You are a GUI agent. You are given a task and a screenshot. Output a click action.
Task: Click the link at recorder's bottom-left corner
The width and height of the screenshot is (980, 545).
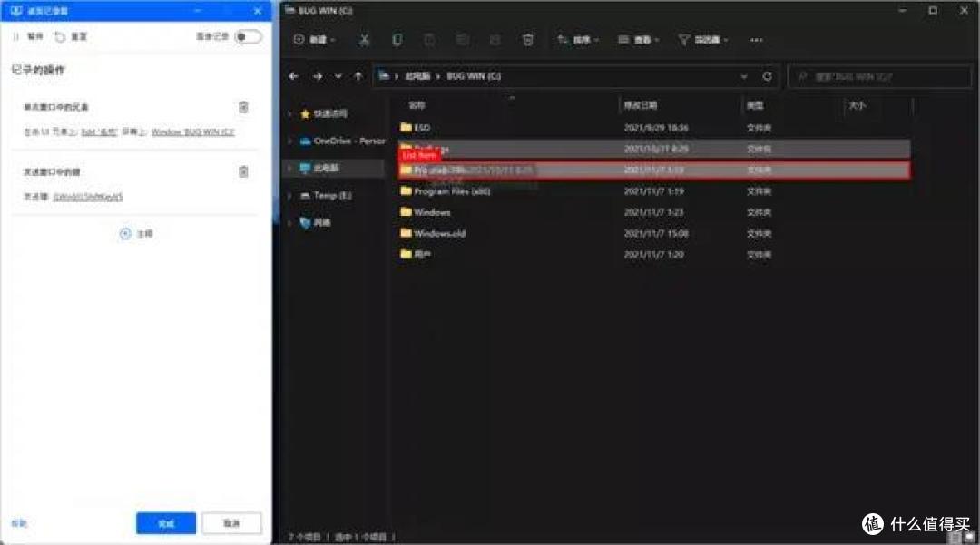(19, 523)
